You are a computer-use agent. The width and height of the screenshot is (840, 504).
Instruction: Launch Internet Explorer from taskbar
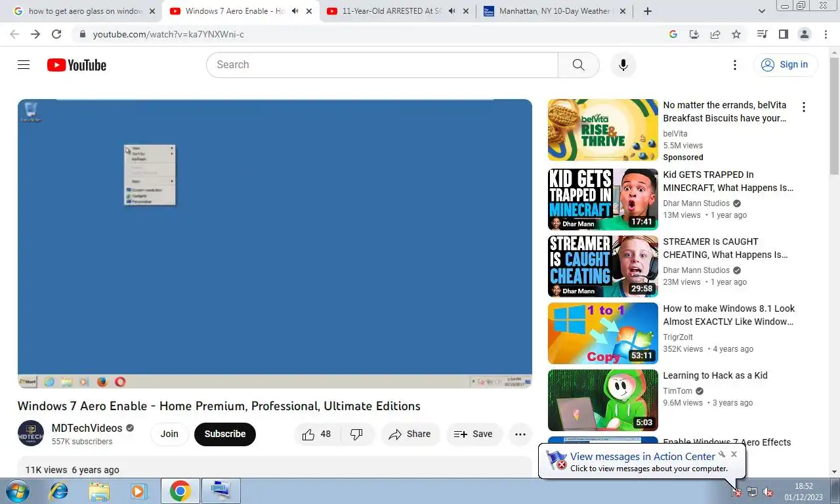click(59, 491)
